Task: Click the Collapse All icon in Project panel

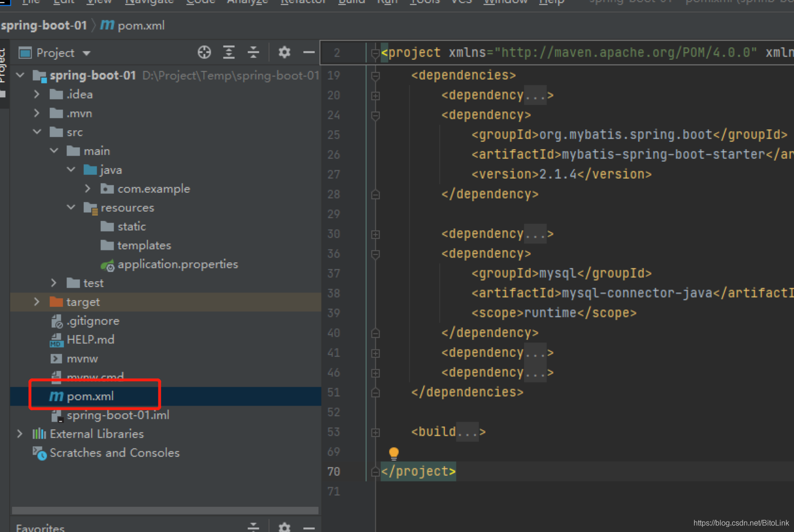Action: [x=254, y=52]
